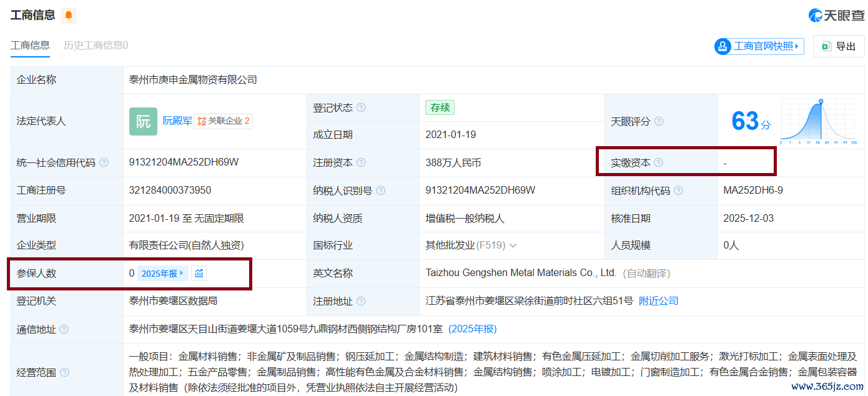Click help icon beside 统一社会信用代码
The width and height of the screenshot is (868, 396).
coord(104,162)
